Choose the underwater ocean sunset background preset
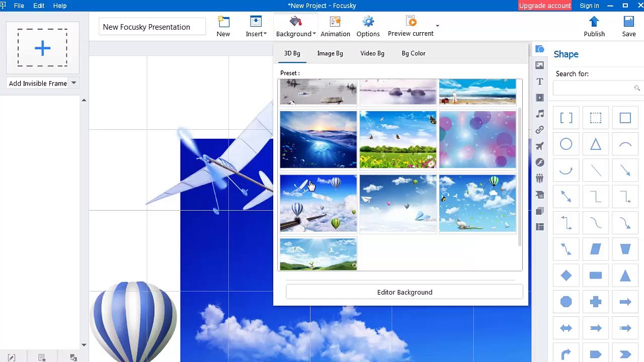The height and width of the screenshot is (362, 644). point(318,140)
